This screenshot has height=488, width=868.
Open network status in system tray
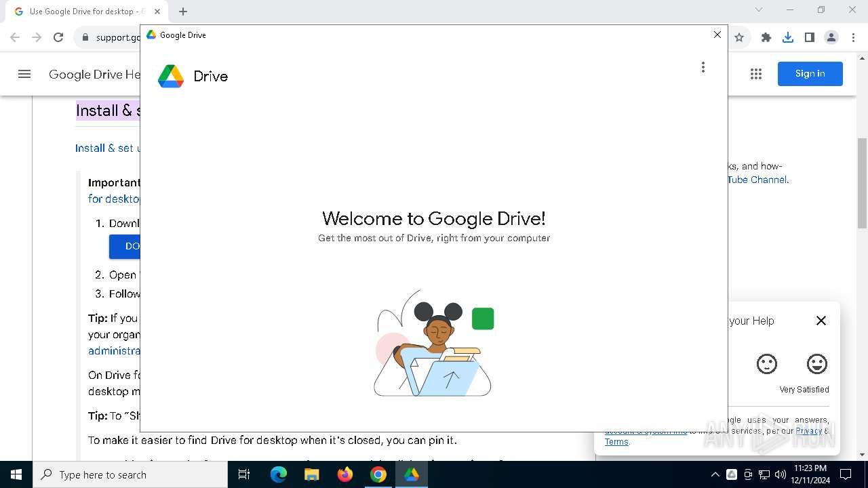click(x=764, y=474)
